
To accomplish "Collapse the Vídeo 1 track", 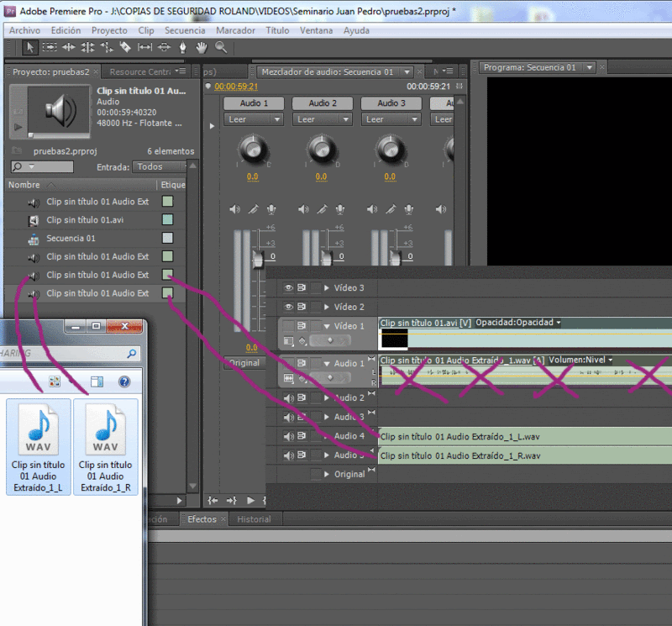I will pyautogui.click(x=327, y=326).
